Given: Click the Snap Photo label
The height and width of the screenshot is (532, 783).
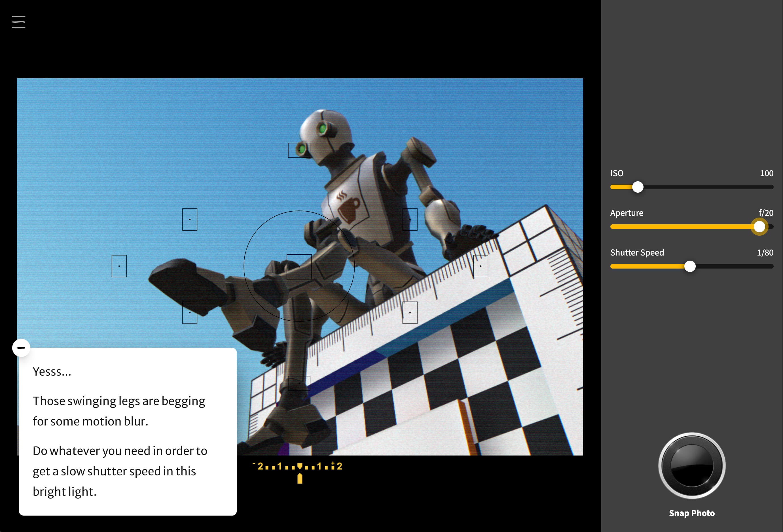Looking at the screenshot, I should click(x=691, y=513).
